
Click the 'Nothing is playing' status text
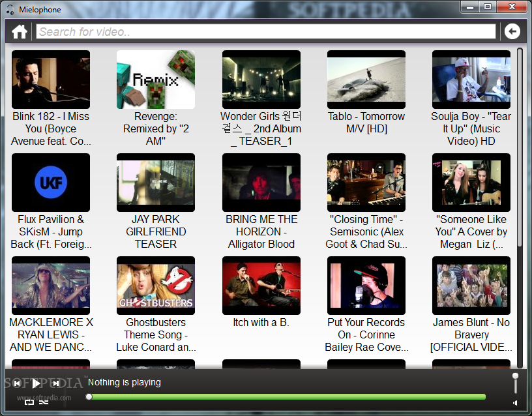(125, 382)
